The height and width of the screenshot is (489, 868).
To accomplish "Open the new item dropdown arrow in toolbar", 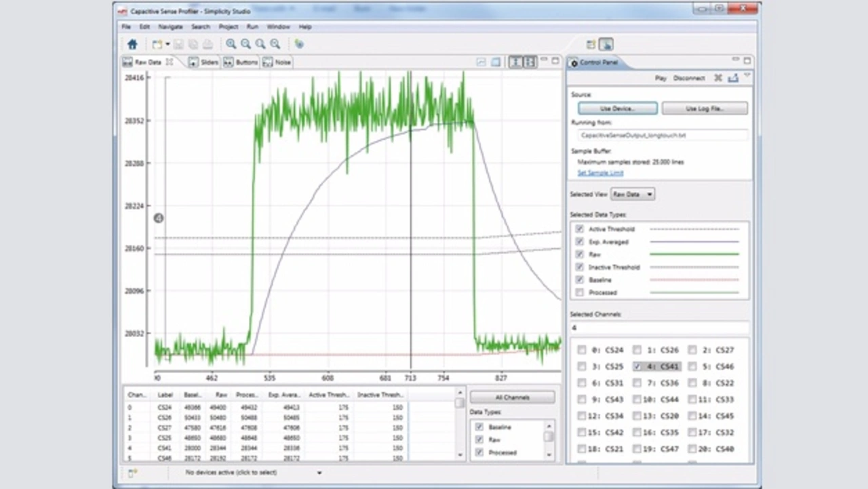I will [167, 45].
